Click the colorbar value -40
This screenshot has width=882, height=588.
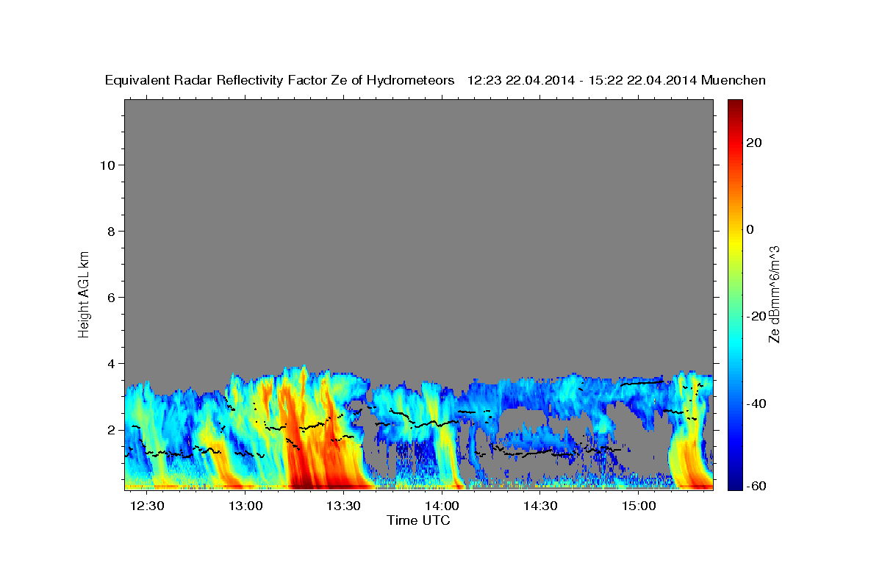pos(756,403)
